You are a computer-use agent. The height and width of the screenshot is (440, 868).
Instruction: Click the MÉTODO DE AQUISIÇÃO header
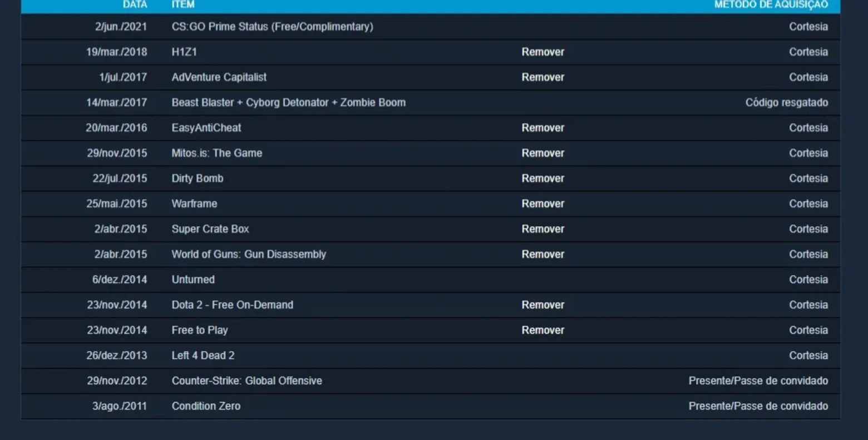click(x=771, y=4)
